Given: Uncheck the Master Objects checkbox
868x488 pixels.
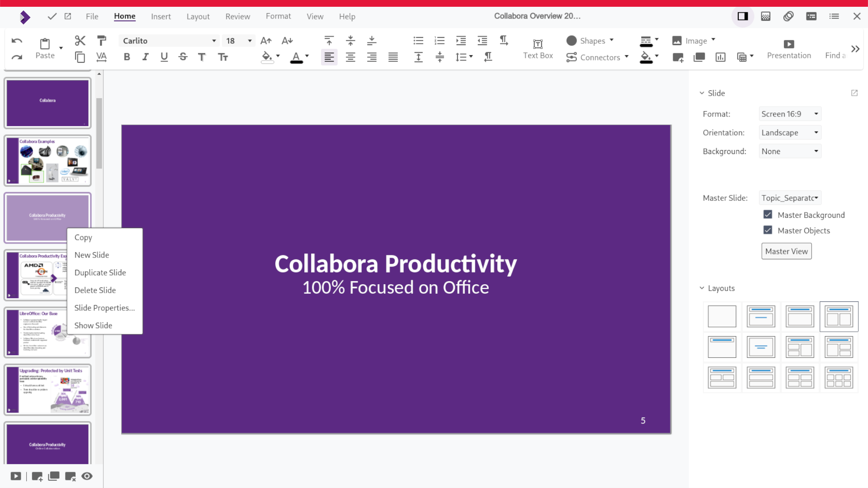Looking at the screenshot, I should tap(768, 230).
